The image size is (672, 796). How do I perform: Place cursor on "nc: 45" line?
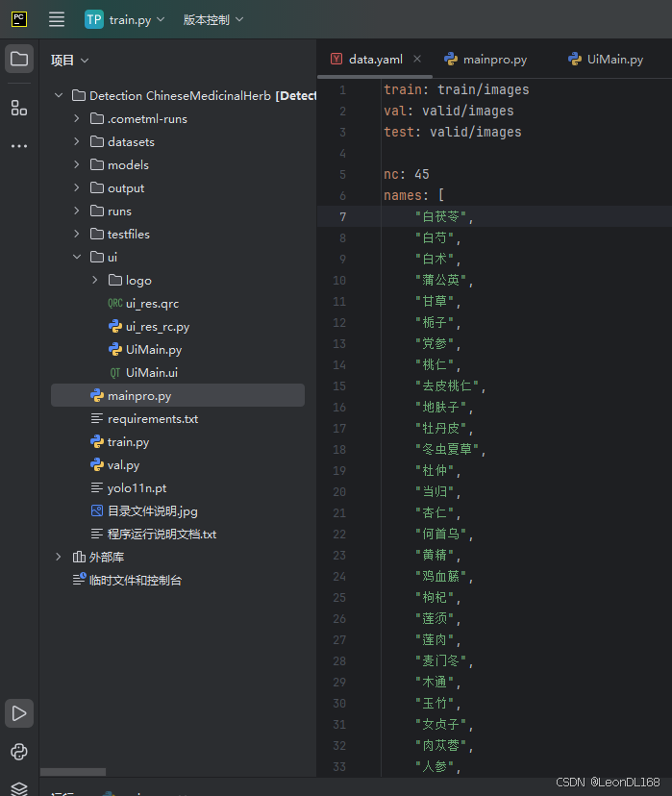406,174
